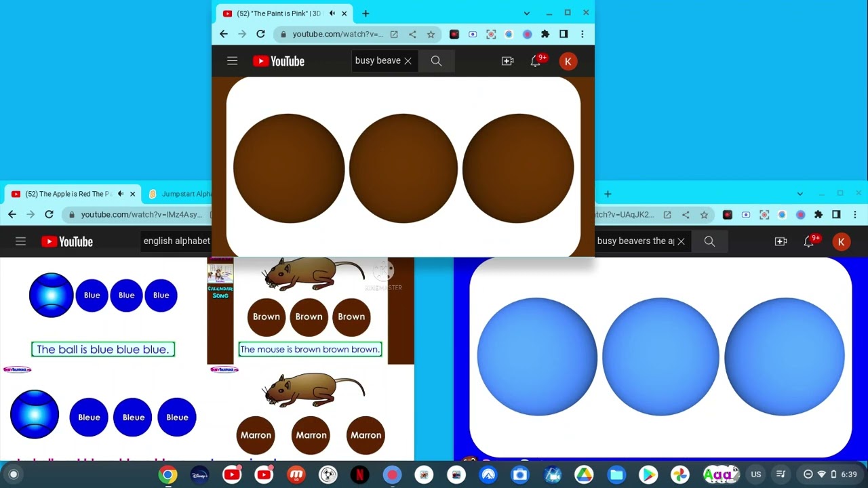Screen dimensions: 868x488
Task: Open tab search chevron in top window
Action: pos(526,14)
